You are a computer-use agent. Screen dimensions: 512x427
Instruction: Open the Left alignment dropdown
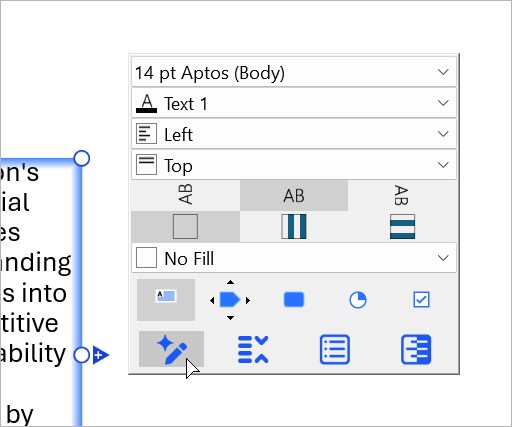(x=294, y=134)
